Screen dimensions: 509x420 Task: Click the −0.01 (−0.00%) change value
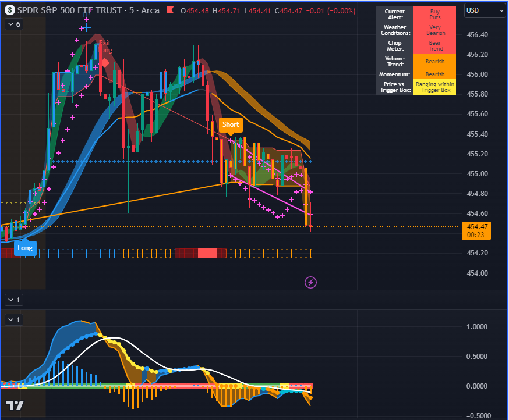330,10
